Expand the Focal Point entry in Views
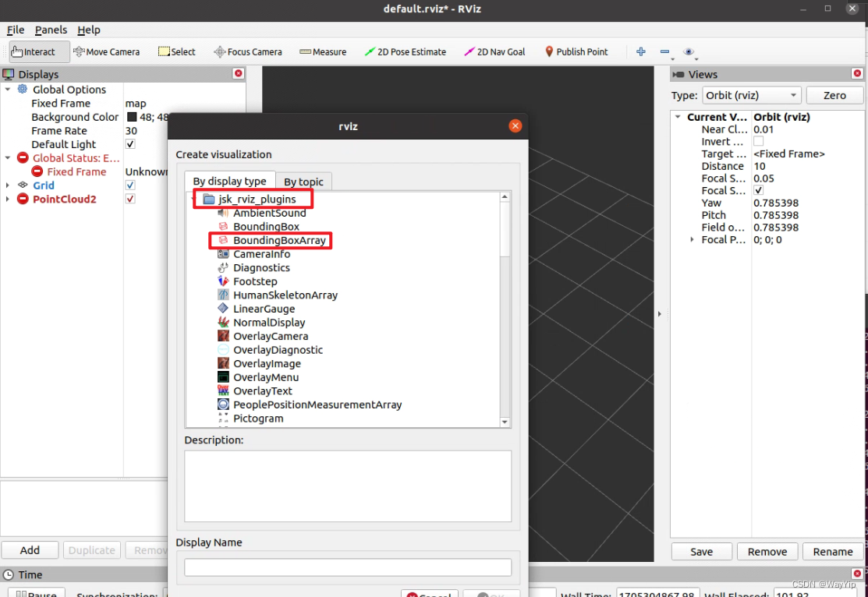The image size is (868, 597). (691, 239)
